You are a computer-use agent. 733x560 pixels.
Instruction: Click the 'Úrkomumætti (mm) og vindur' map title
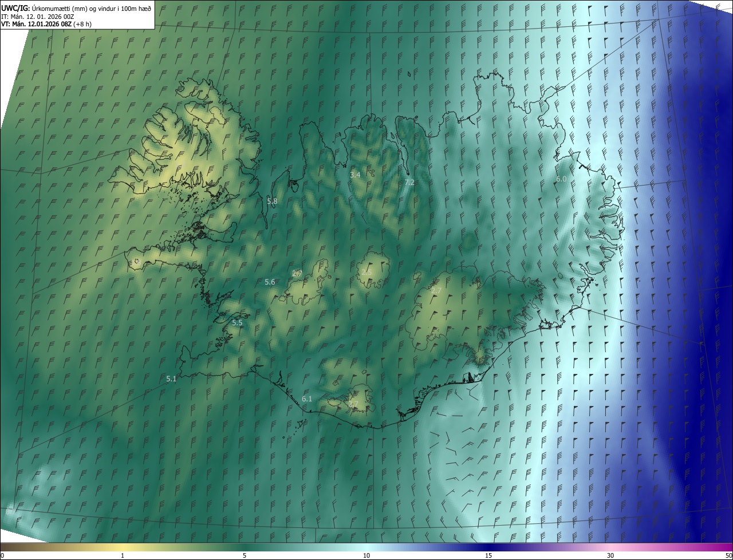point(77,7)
